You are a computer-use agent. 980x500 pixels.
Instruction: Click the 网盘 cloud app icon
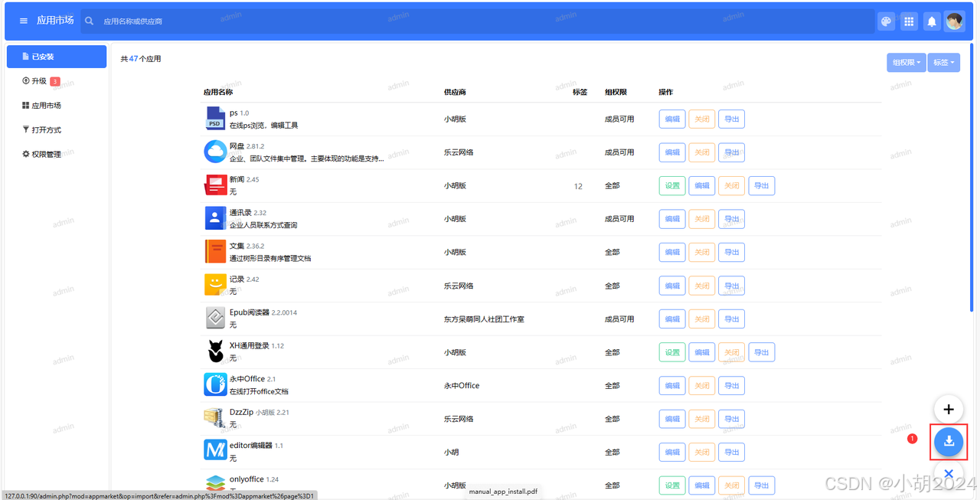[x=215, y=152]
